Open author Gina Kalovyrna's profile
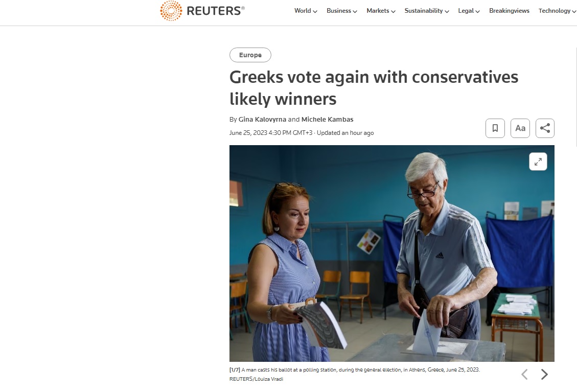 click(262, 120)
